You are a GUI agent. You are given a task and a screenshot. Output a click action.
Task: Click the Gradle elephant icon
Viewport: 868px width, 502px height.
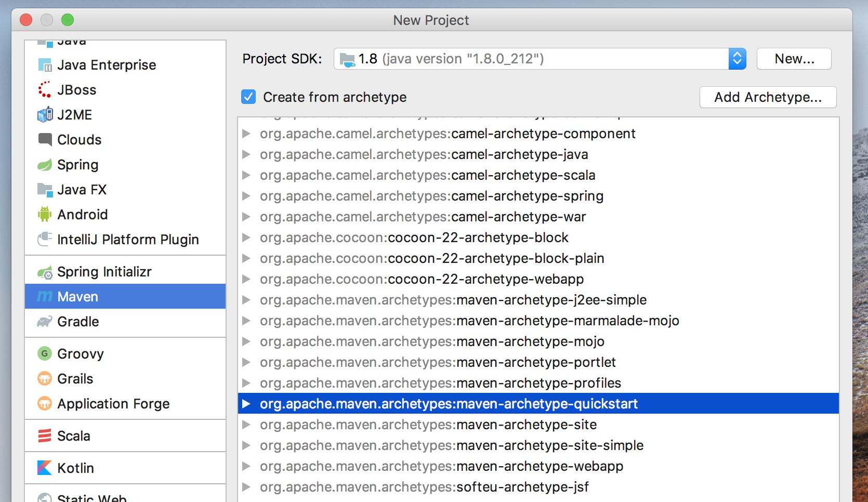(45, 322)
